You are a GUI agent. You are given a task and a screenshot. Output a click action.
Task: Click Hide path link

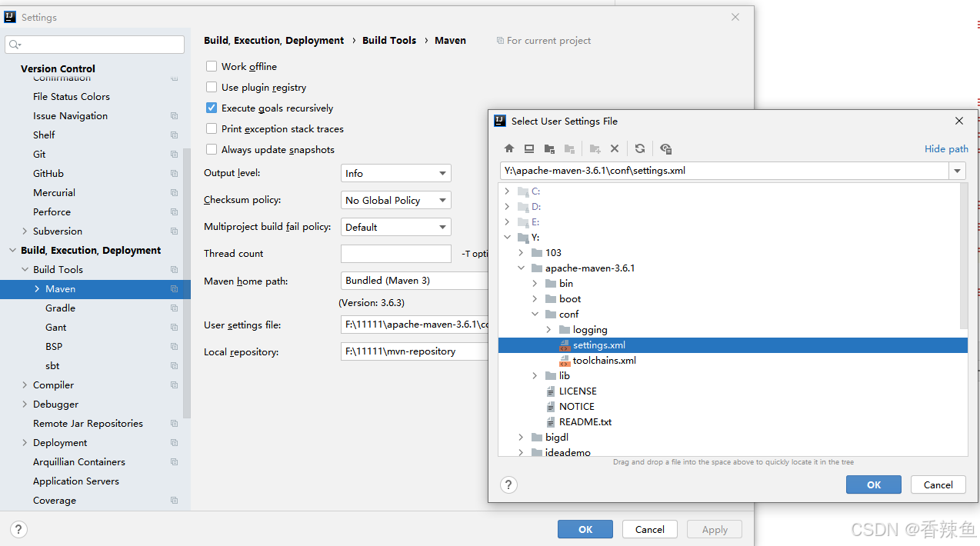[946, 149]
